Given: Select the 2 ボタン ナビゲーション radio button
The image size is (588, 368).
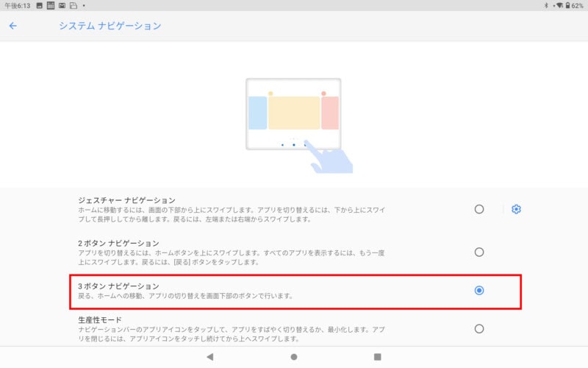Looking at the screenshot, I should [x=479, y=252].
